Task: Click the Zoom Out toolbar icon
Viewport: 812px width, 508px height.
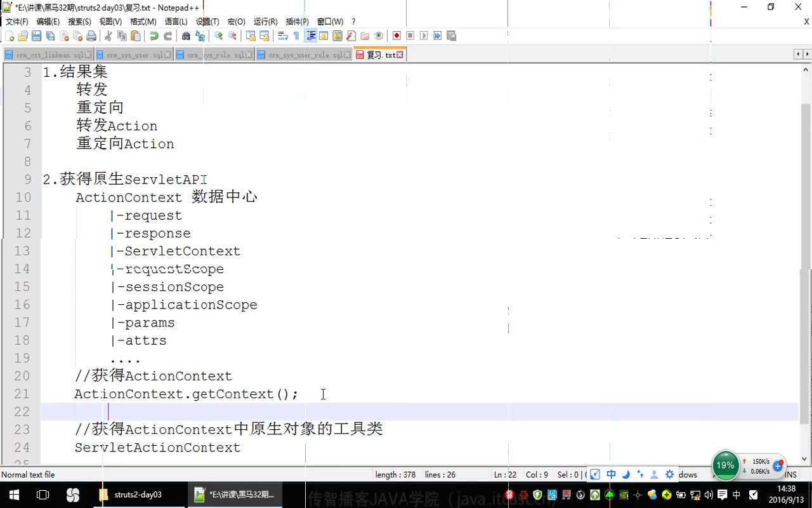Action: tap(232, 36)
